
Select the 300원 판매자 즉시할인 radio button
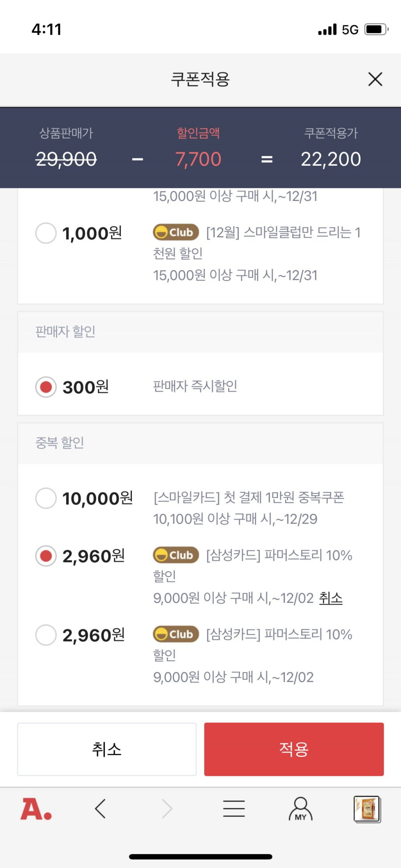coord(46,387)
